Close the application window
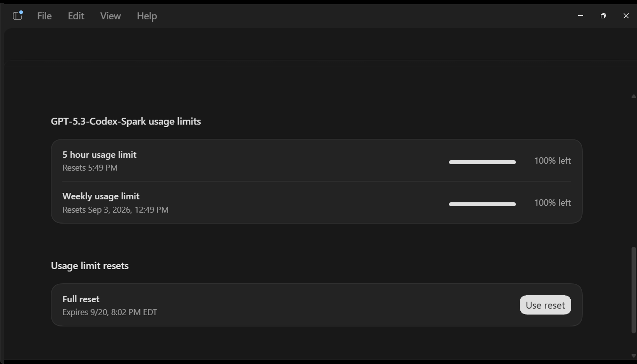This screenshot has height=364, width=637. (x=626, y=16)
